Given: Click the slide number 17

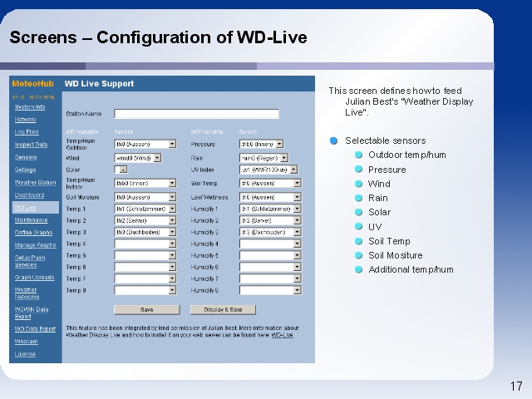Looking at the screenshot, I should pos(516,386).
